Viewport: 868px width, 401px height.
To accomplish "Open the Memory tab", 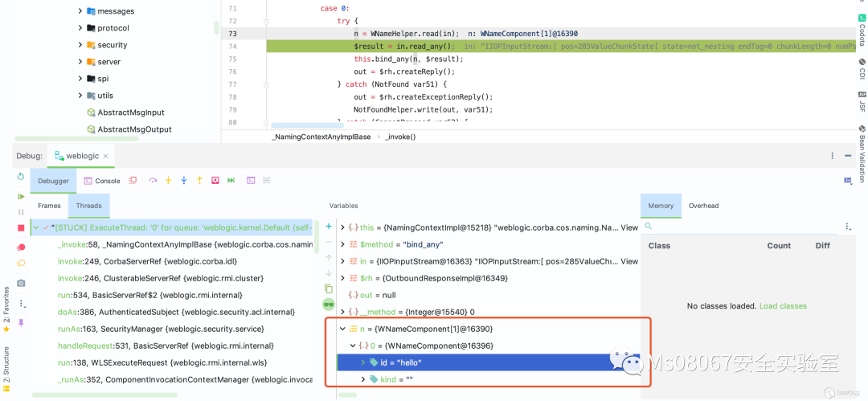I will pos(661,206).
